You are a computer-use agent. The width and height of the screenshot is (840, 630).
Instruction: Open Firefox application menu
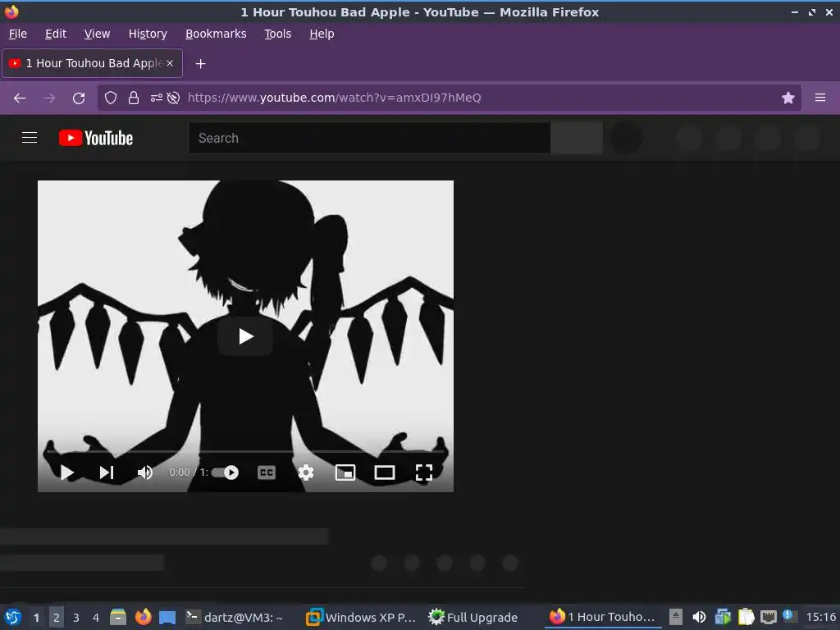pyautogui.click(x=820, y=98)
